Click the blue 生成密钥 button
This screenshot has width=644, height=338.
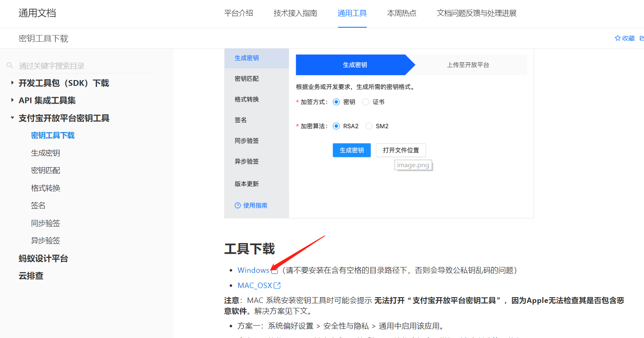click(352, 150)
